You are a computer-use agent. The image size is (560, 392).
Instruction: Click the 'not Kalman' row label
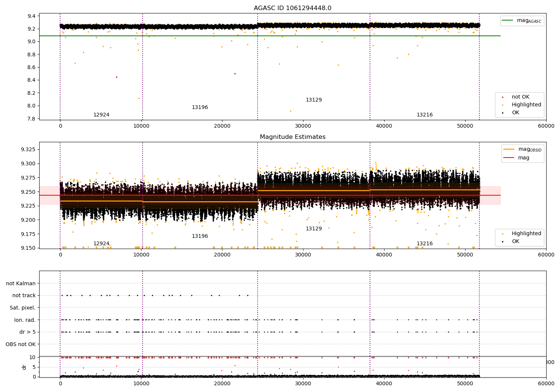[21, 283]
